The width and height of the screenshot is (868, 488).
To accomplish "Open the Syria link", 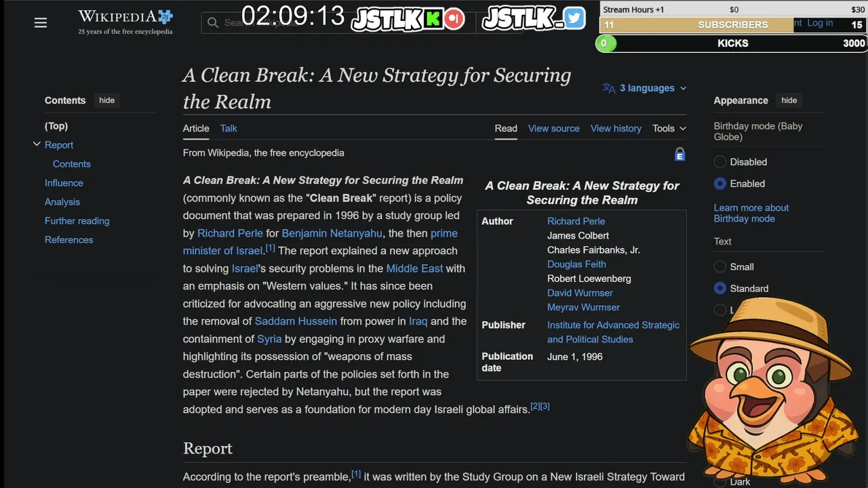I will point(269,339).
